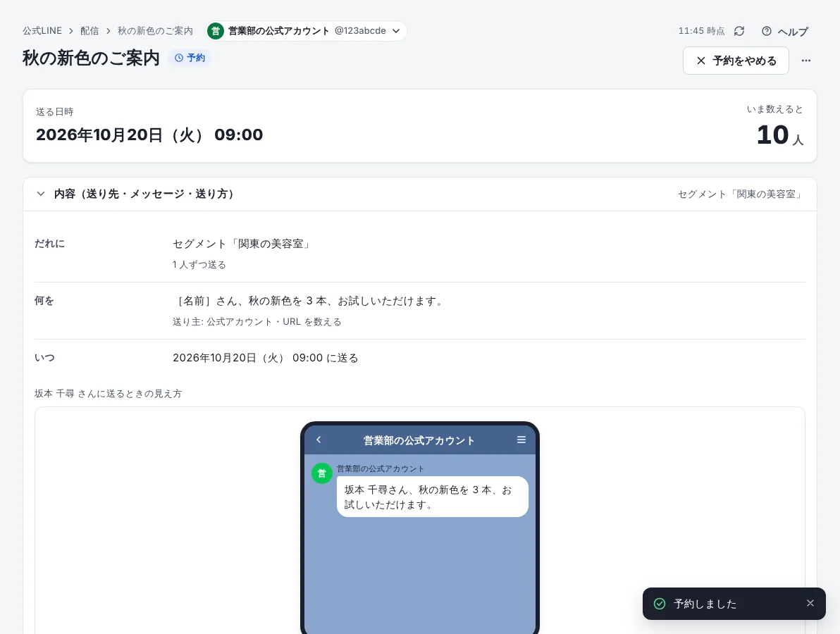Click the いま数えると label
Viewport: 840px width, 634px height.
775,109
